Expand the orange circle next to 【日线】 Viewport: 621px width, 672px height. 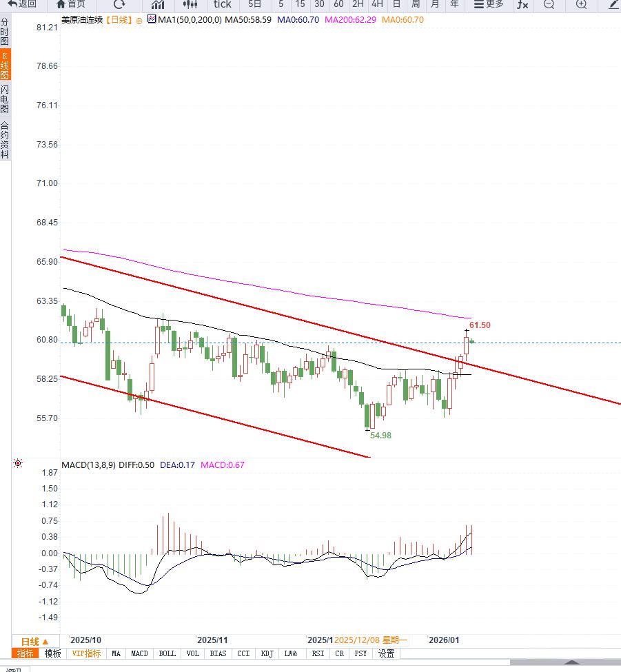tap(139, 21)
